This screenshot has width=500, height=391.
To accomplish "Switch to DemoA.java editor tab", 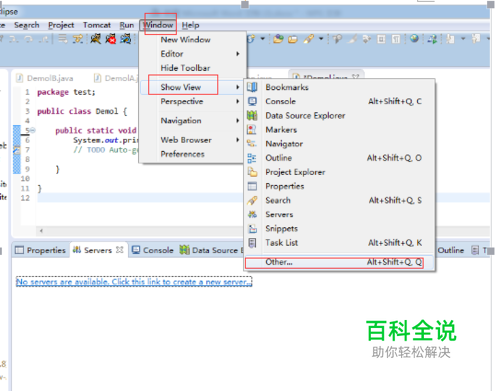I will click(116, 78).
